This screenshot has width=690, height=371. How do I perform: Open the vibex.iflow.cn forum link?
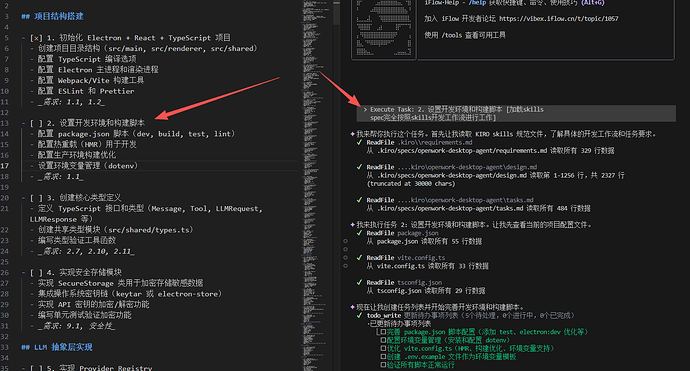(x=558, y=19)
